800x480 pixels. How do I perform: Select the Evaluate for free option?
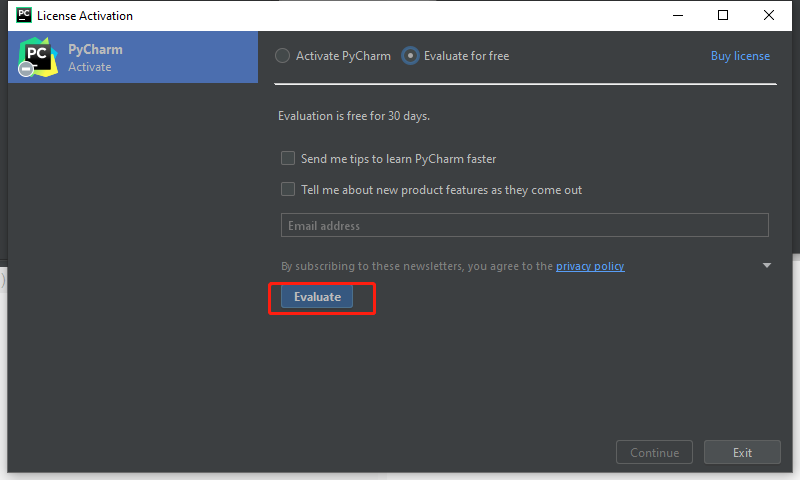(x=410, y=56)
